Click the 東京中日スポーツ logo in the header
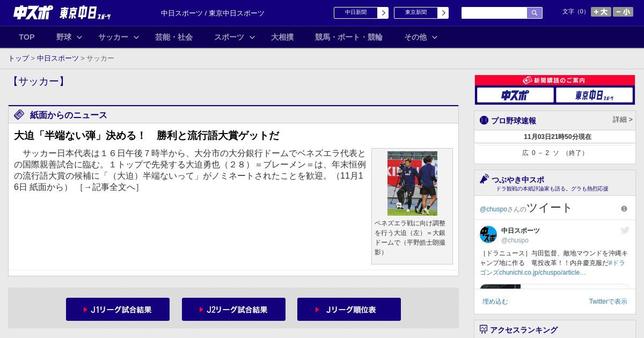The image size is (644, 338). click(x=85, y=13)
